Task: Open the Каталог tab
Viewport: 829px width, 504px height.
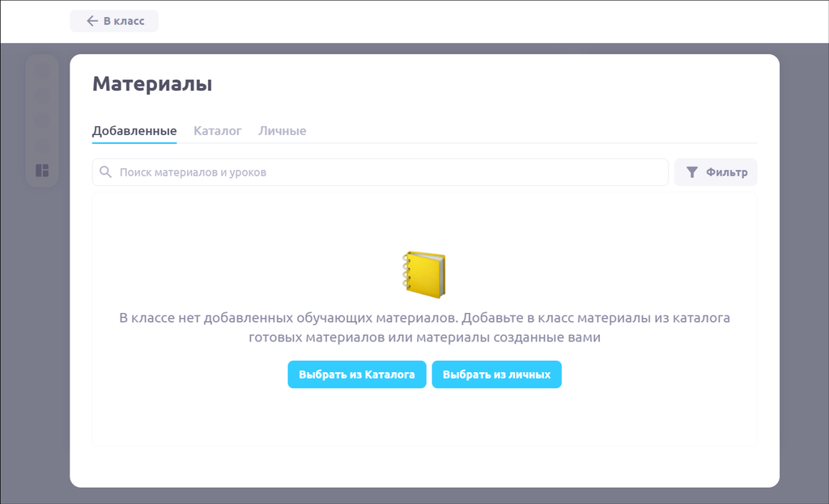Action: [x=217, y=131]
